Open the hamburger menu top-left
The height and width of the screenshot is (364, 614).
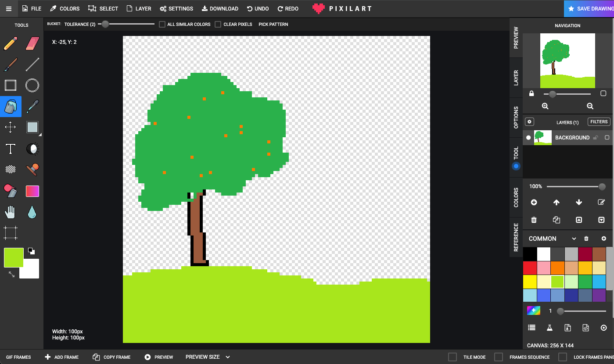[9, 8]
